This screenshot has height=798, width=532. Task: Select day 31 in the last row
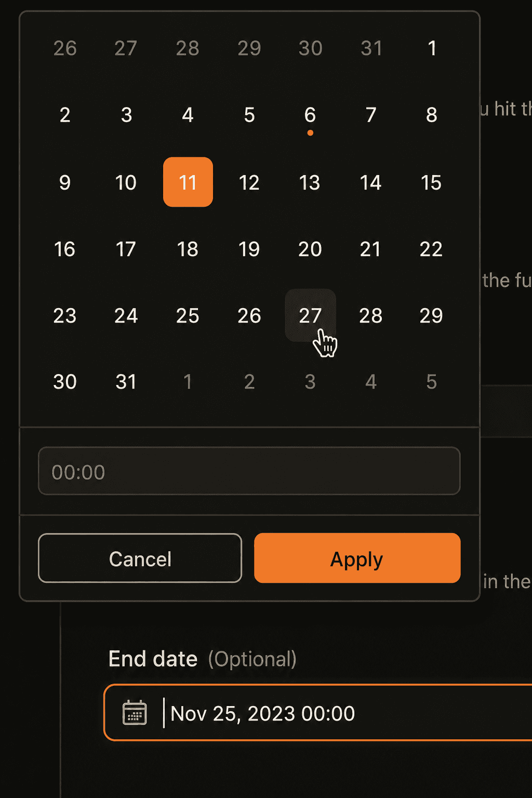coord(126,382)
